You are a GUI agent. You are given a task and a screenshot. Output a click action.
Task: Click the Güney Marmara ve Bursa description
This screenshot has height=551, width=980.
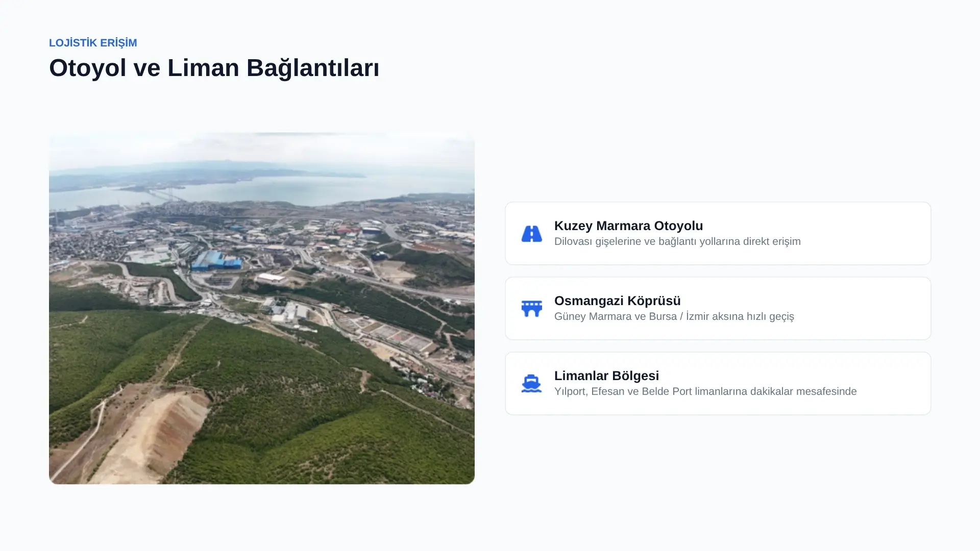pyautogui.click(x=674, y=316)
